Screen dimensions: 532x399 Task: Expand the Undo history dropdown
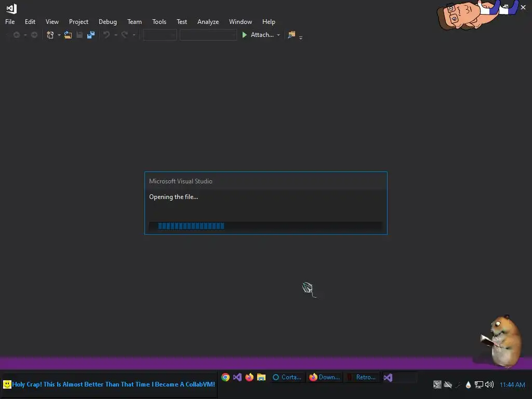pos(116,35)
